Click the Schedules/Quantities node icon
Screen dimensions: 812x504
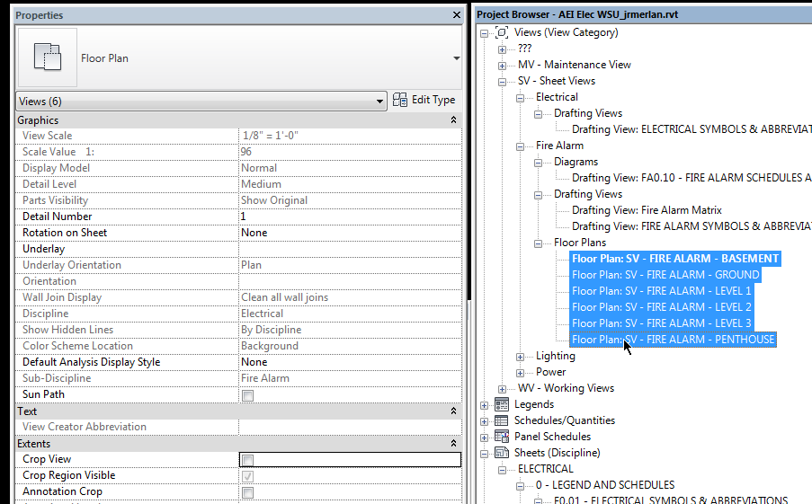[x=502, y=420]
